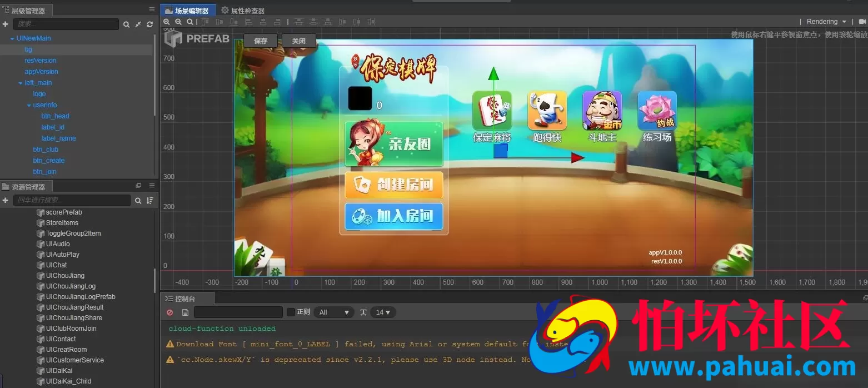Screen dimensions: 868x388
Task: Select the resVersion node
Action: [41, 61]
